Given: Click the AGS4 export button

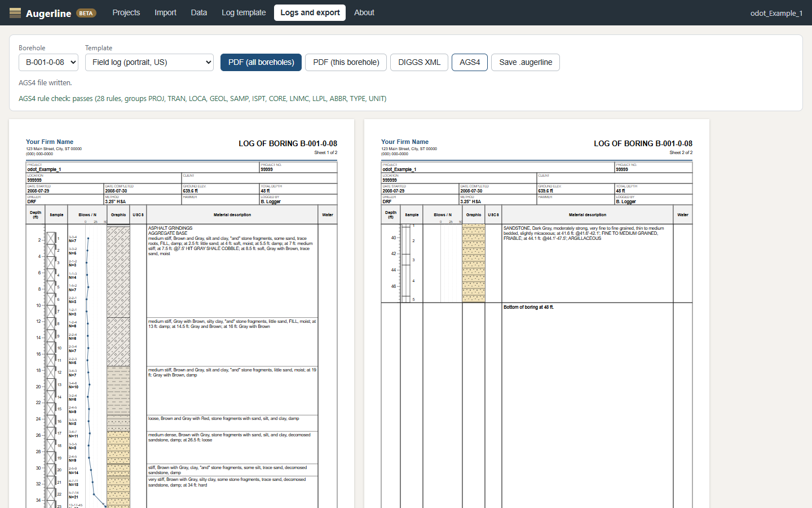Looking at the screenshot, I should point(470,62).
